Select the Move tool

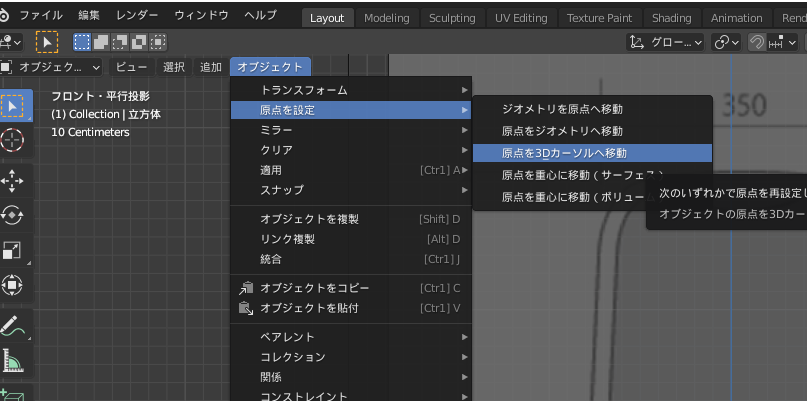12,182
